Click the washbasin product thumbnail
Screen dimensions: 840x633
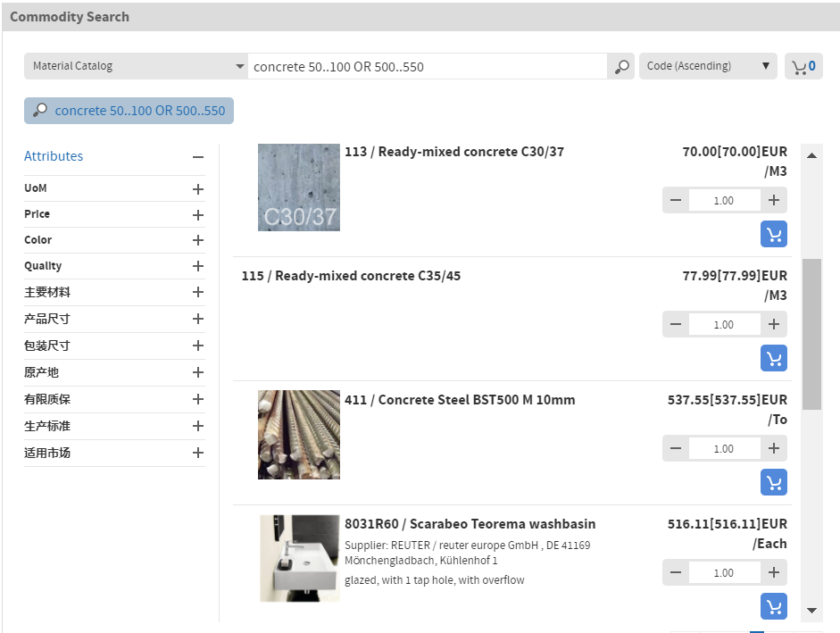pos(299,559)
